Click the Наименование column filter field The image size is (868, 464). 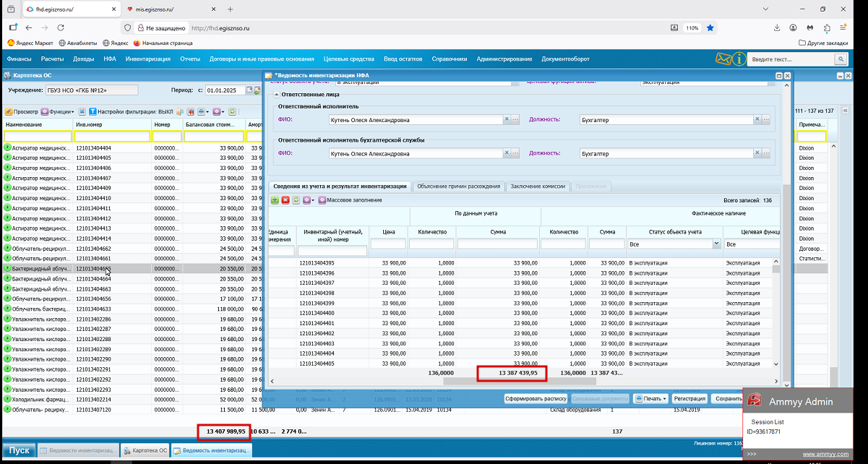37,136
